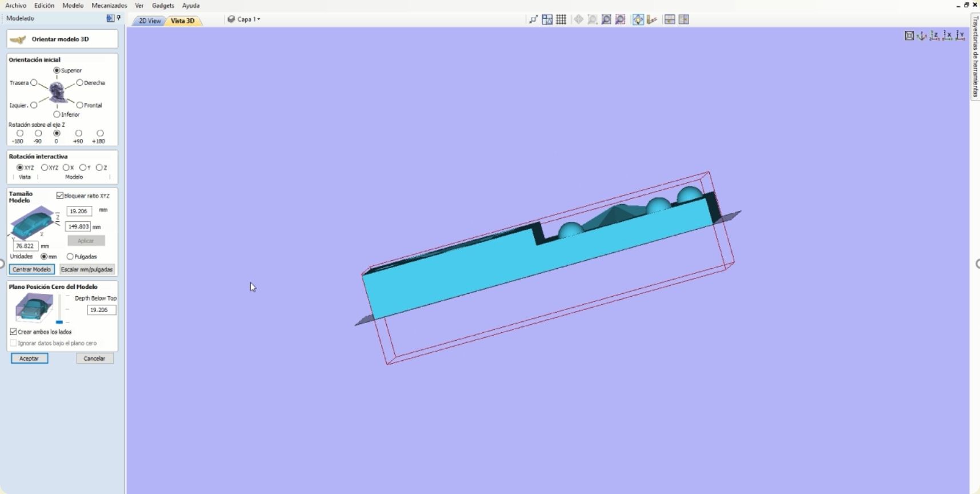The image size is (980, 494).
Task: Select Inferior orientation radio
Action: coord(57,114)
